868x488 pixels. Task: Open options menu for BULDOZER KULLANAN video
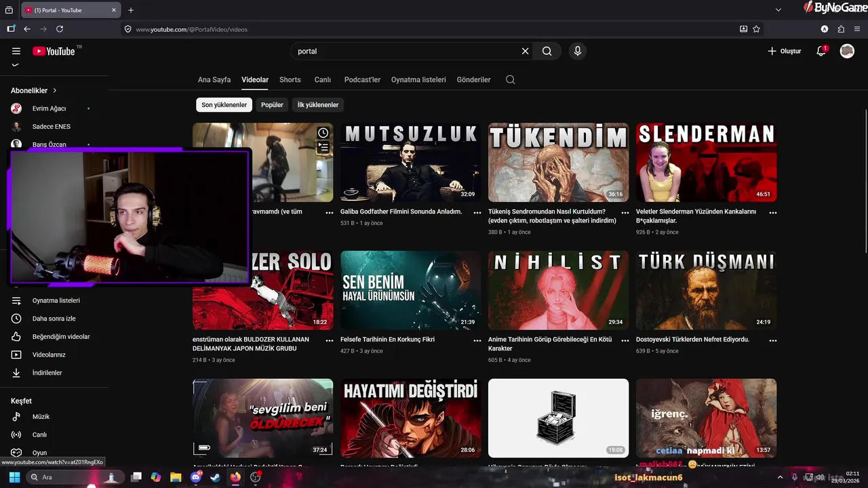tap(330, 340)
